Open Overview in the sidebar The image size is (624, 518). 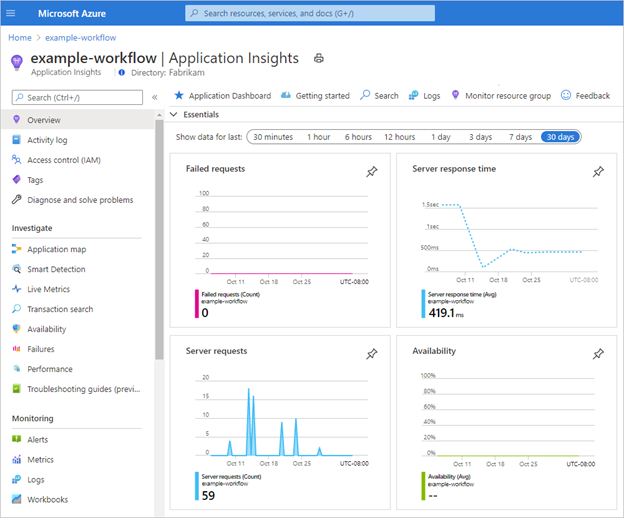pyautogui.click(x=78, y=120)
